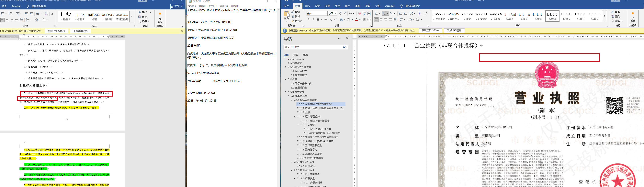
Task: Click 了解详细信息 in right Word window
Action: (454, 30)
